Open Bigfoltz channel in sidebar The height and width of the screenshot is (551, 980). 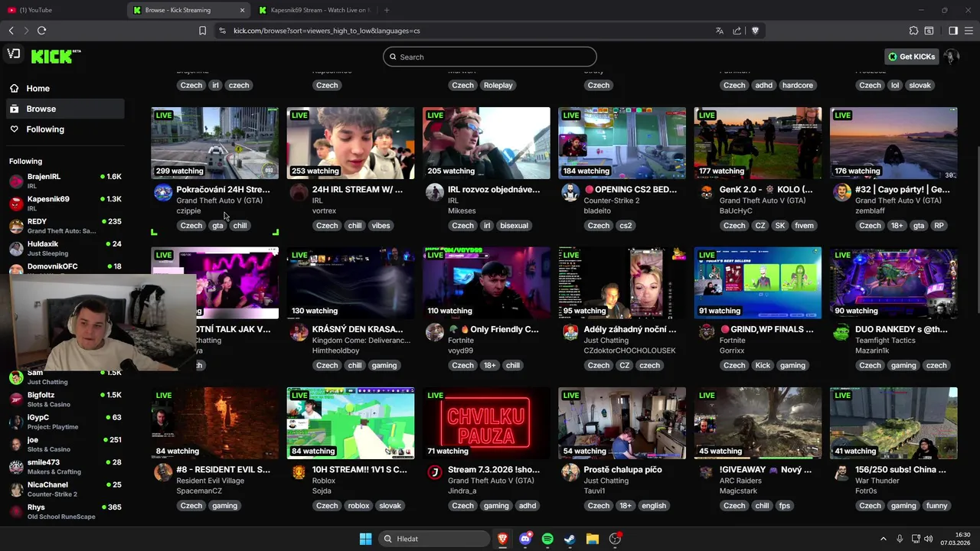coord(65,399)
